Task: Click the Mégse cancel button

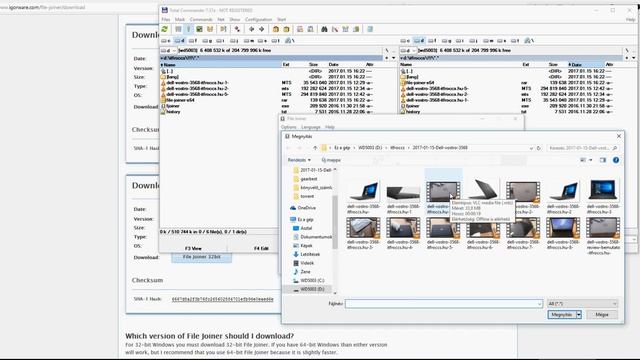Action: coord(602,315)
